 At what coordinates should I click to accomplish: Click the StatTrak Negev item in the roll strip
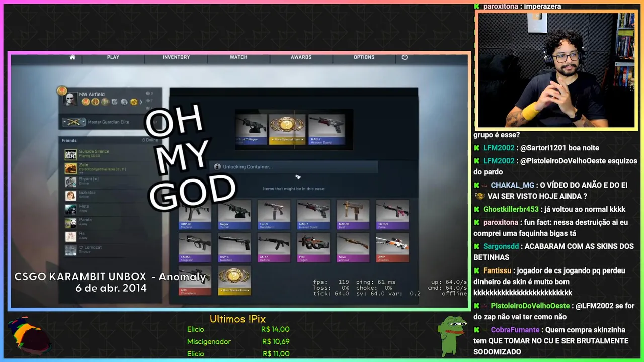[251, 129]
